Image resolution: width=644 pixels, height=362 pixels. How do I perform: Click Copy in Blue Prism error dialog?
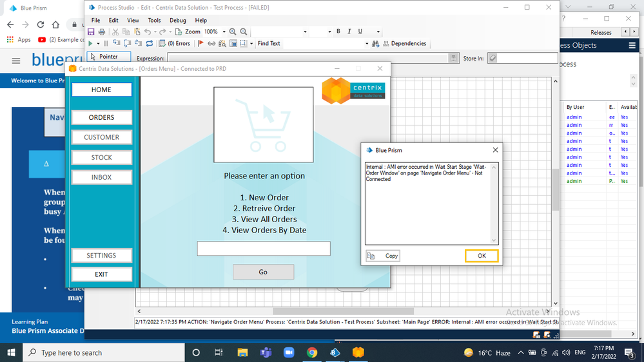coord(383,256)
